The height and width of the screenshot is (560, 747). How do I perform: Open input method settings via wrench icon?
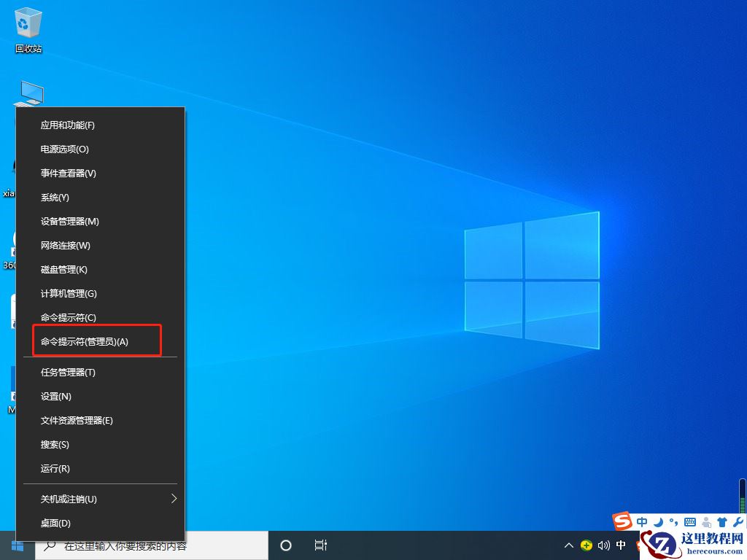click(737, 521)
